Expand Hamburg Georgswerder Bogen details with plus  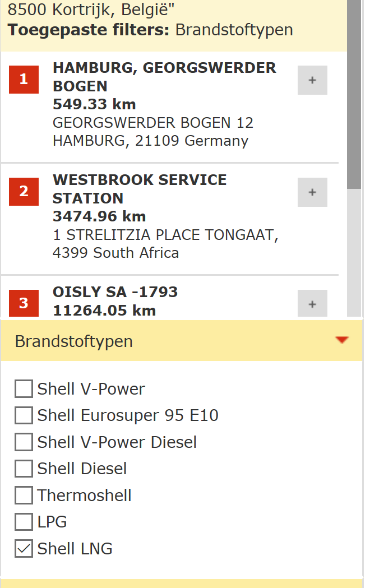(x=312, y=80)
